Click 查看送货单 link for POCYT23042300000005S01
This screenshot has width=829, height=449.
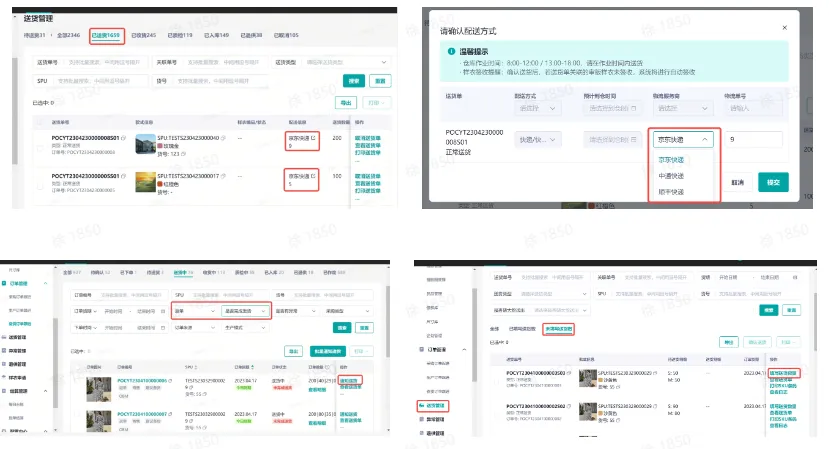(367, 184)
